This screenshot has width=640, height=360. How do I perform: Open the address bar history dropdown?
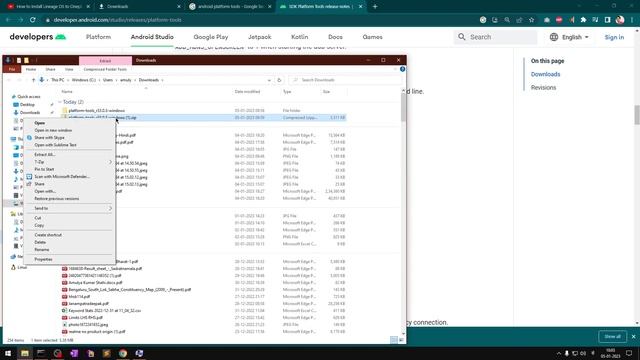[269, 80]
